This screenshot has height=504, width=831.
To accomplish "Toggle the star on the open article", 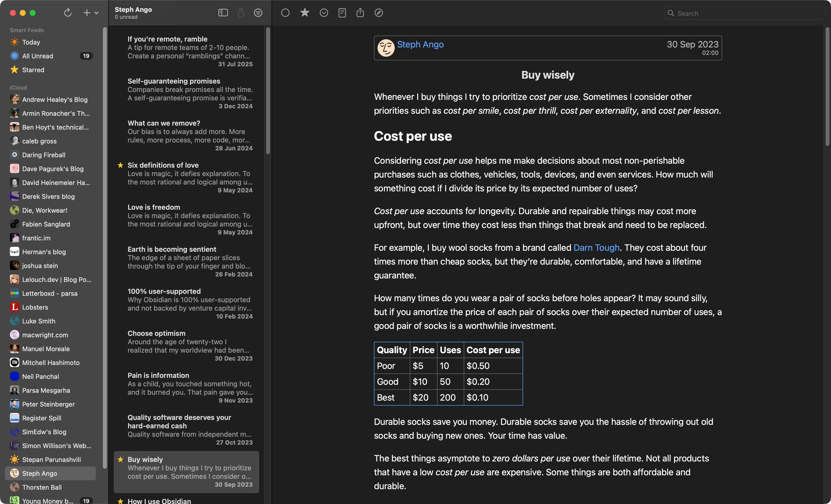I will point(304,13).
